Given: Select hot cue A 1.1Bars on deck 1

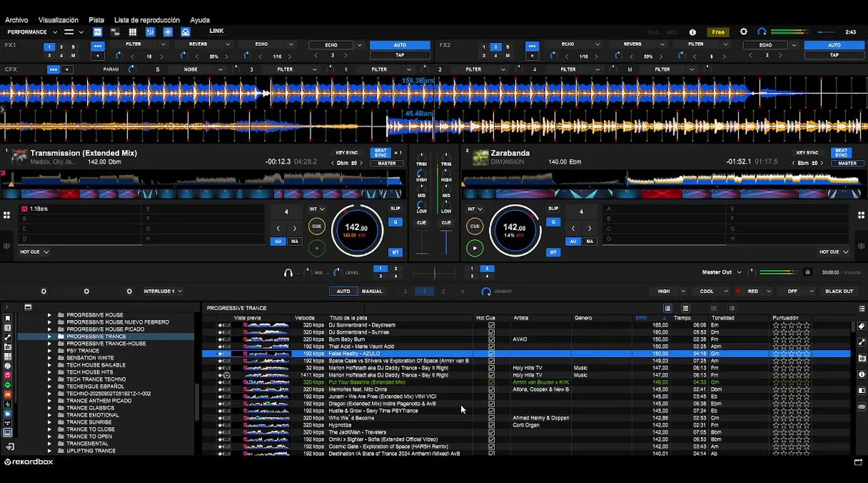Looking at the screenshot, I should pyautogui.click(x=80, y=209).
